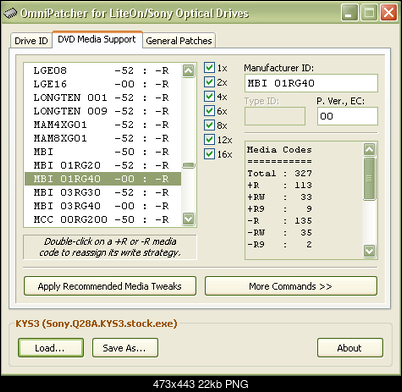
Task: Select the MBI -50 media code row
Action: [103, 152]
